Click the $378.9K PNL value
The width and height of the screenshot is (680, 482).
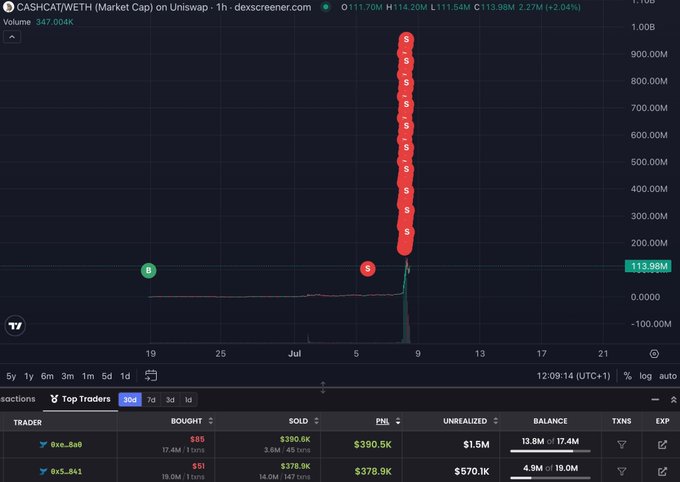pyautogui.click(x=373, y=471)
